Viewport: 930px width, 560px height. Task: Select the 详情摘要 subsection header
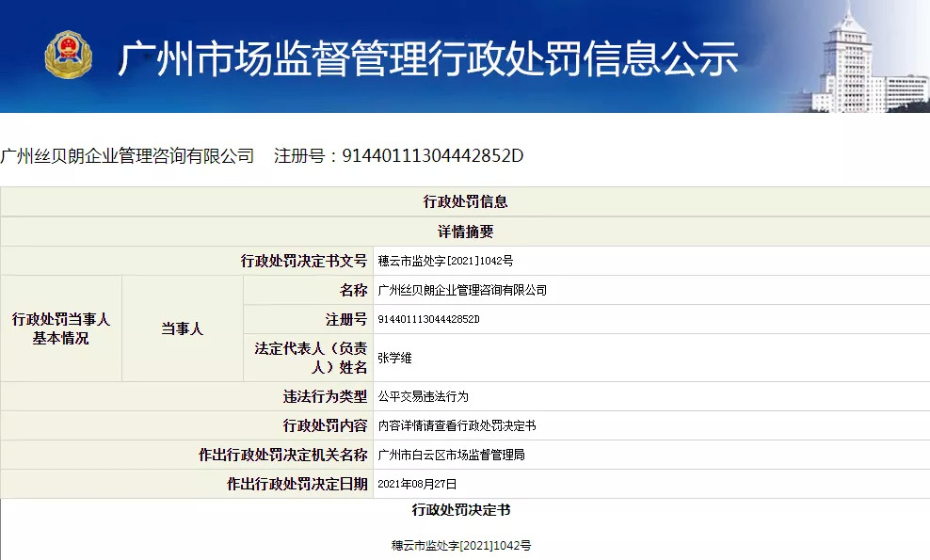pos(465,232)
